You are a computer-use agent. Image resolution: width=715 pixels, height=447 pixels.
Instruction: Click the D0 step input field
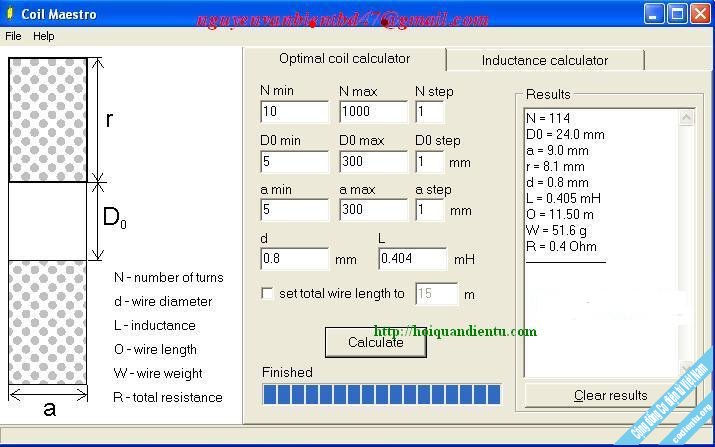point(430,162)
